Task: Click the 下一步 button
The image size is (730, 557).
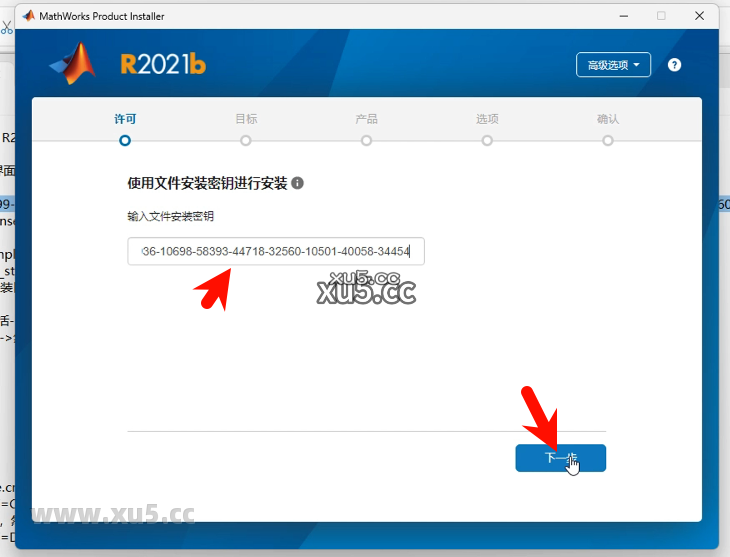Action: click(561, 458)
